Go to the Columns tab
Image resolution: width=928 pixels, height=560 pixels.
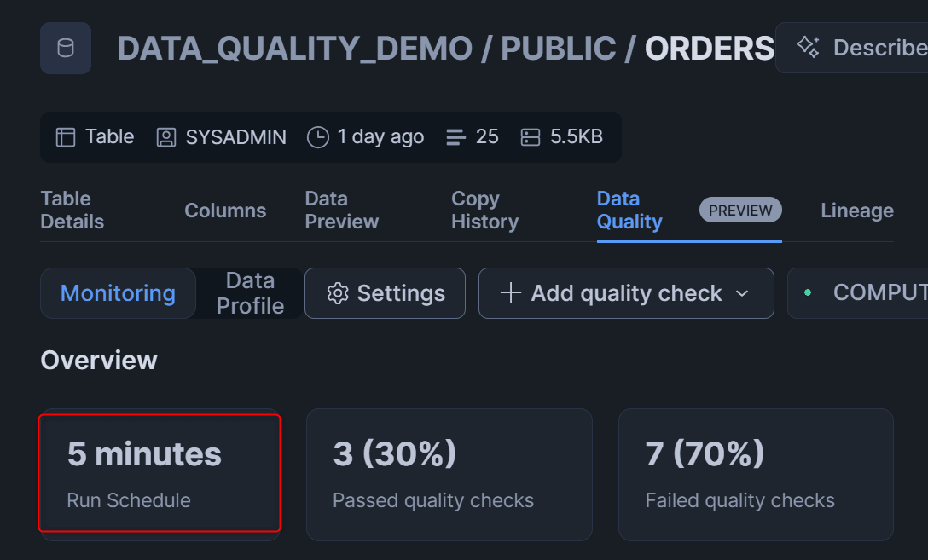225,211
